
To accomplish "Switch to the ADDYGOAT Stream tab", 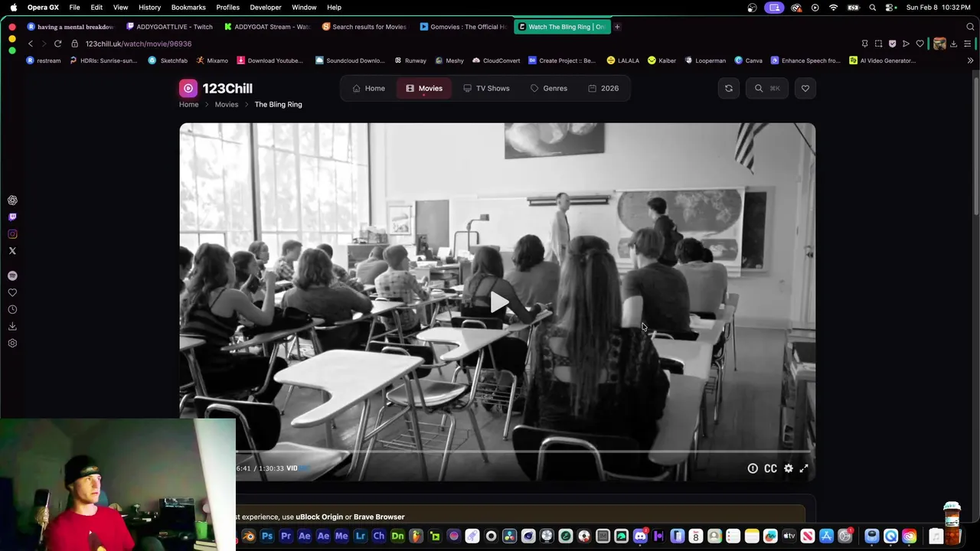I will (268, 27).
